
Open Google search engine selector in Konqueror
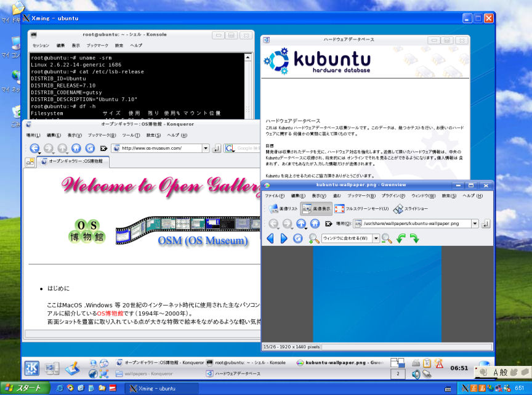click(x=230, y=148)
